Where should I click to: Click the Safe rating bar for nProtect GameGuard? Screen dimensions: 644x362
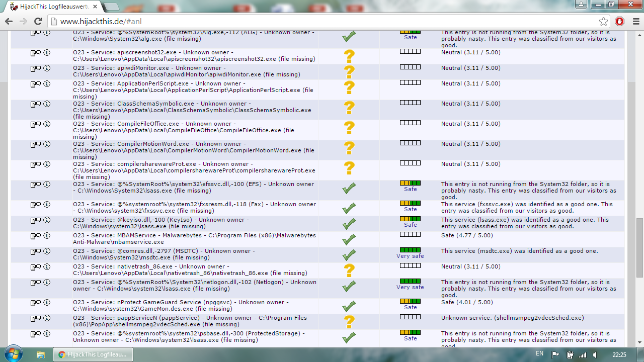[410, 301]
